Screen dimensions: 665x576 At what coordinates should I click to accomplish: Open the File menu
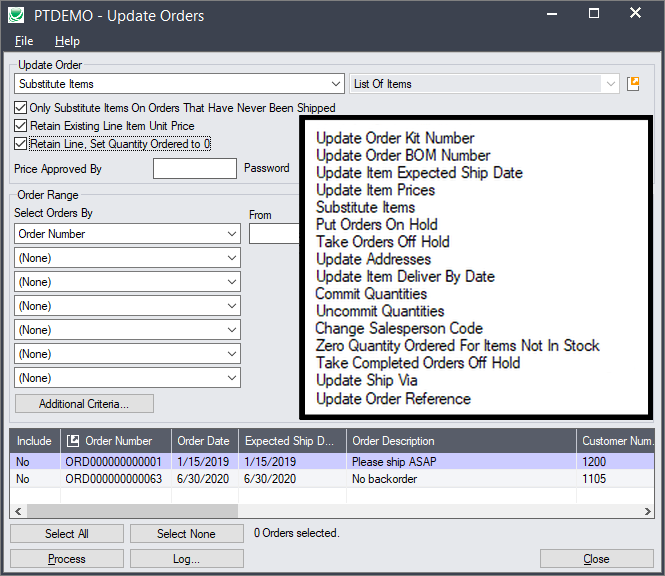(x=24, y=41)
